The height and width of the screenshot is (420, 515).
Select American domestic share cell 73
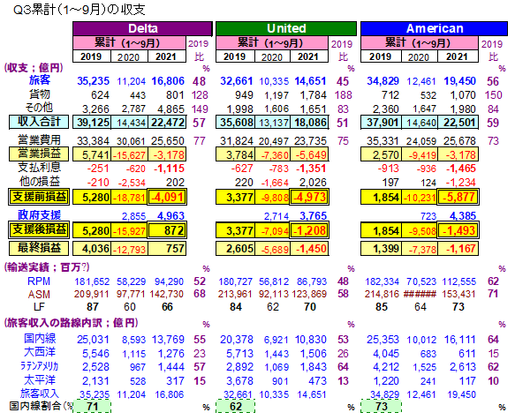[381, 406]
